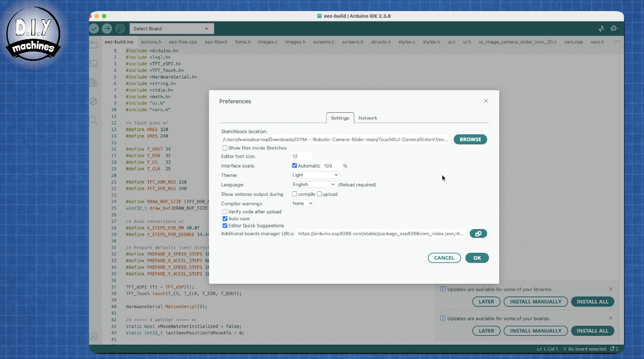Open the Sketchbook folder sidebar icon
This screenshot has height=359, width=644.
point(93,45)
